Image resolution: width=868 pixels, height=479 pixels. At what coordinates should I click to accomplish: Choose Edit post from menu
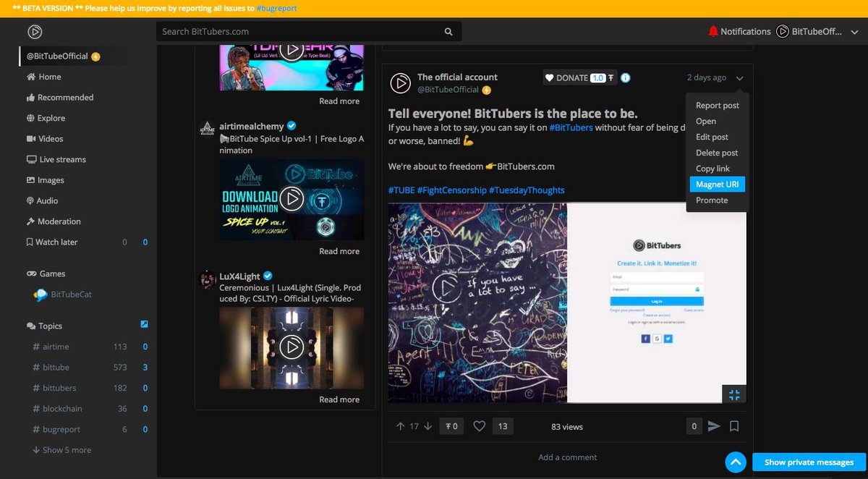point(712,137)
